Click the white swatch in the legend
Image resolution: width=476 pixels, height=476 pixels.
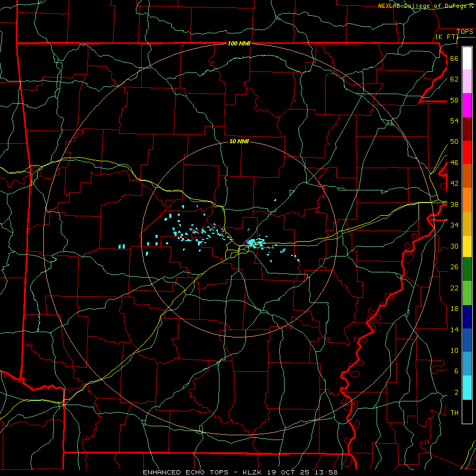pyautogui.click(x=467, y=58)
